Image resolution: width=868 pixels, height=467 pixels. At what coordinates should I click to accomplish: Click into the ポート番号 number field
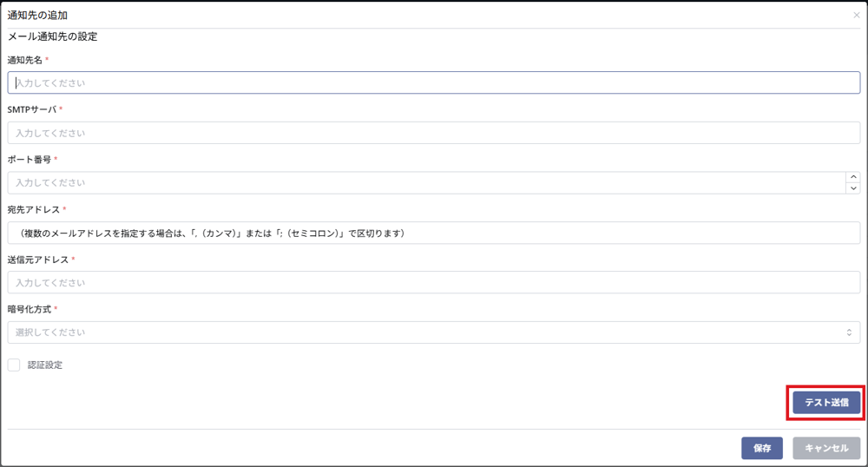pyautogui.click(x=425, y=183)
